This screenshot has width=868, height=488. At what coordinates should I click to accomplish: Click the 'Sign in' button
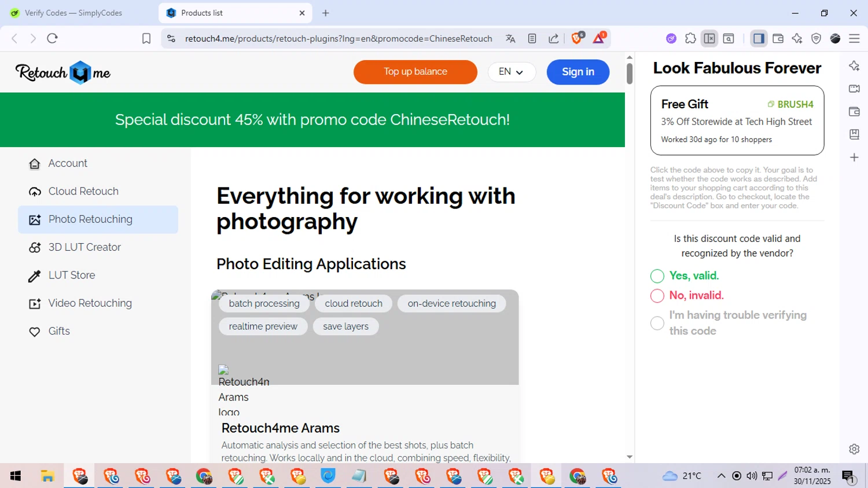[578, 72]
